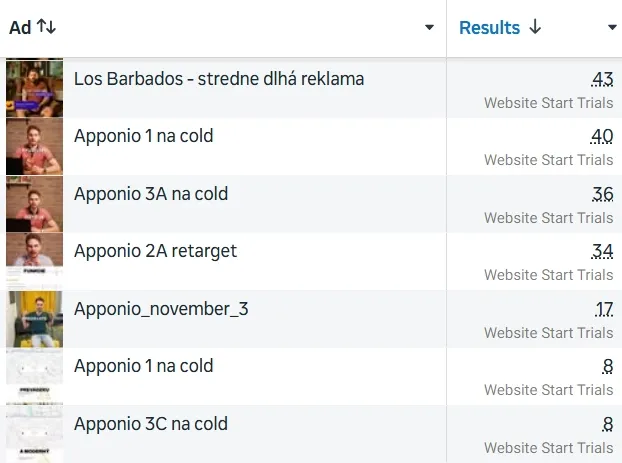The image size is (622, 463).
Task: Click the 17 results value
Action: pyautogui.click(x=604, y=309)
